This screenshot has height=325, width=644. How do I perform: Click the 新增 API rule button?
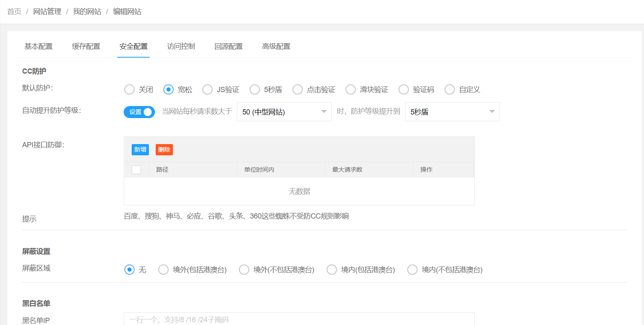coord(140,150)
